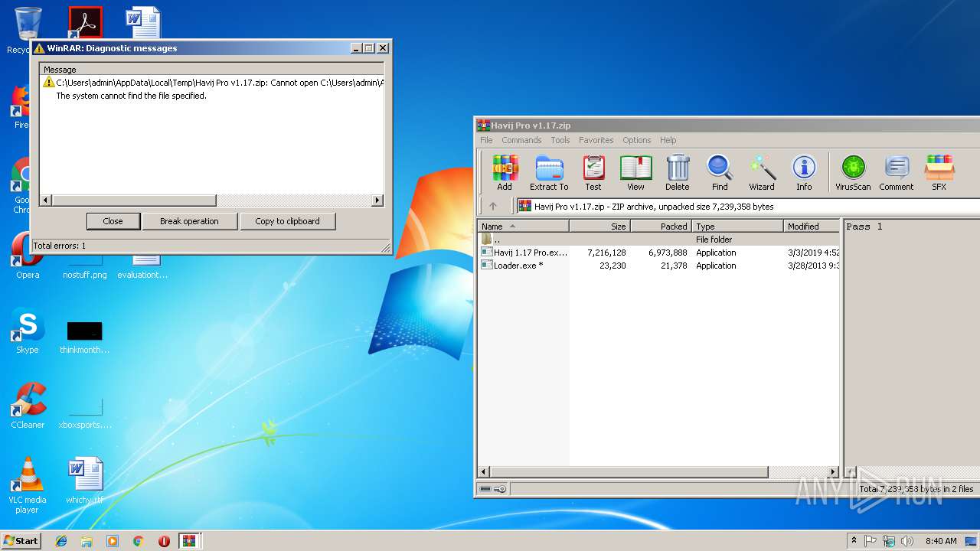Open the xboxsports desktop file
Viewport: 980px width, 551px height.
pyautogui.click(x=84, y=412)
